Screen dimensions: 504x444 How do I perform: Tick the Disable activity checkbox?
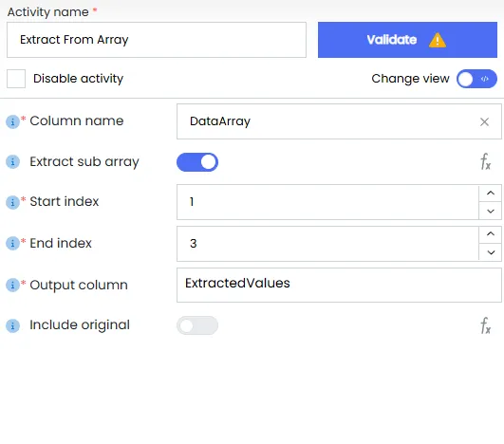[x=16, y=79]
